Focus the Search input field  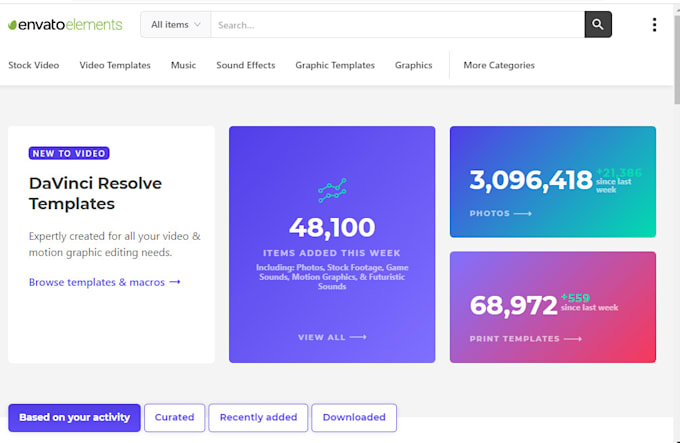coord(397,25)
